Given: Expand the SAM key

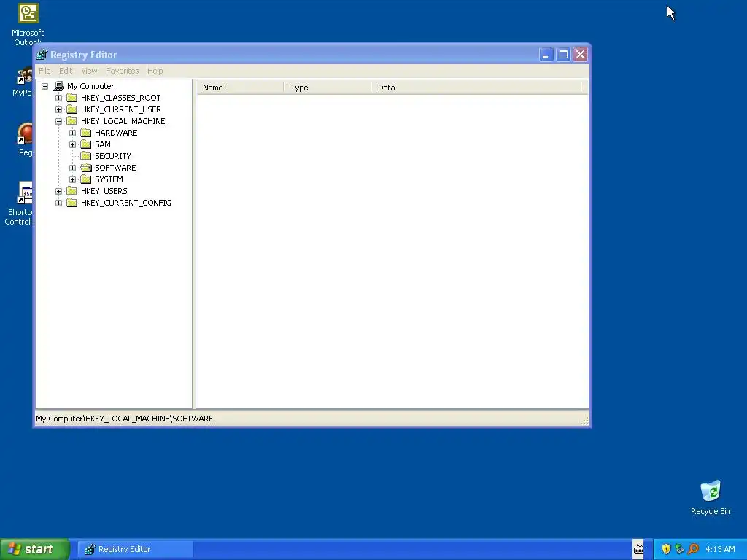Looking at the screenshot, I should [72, 145].
